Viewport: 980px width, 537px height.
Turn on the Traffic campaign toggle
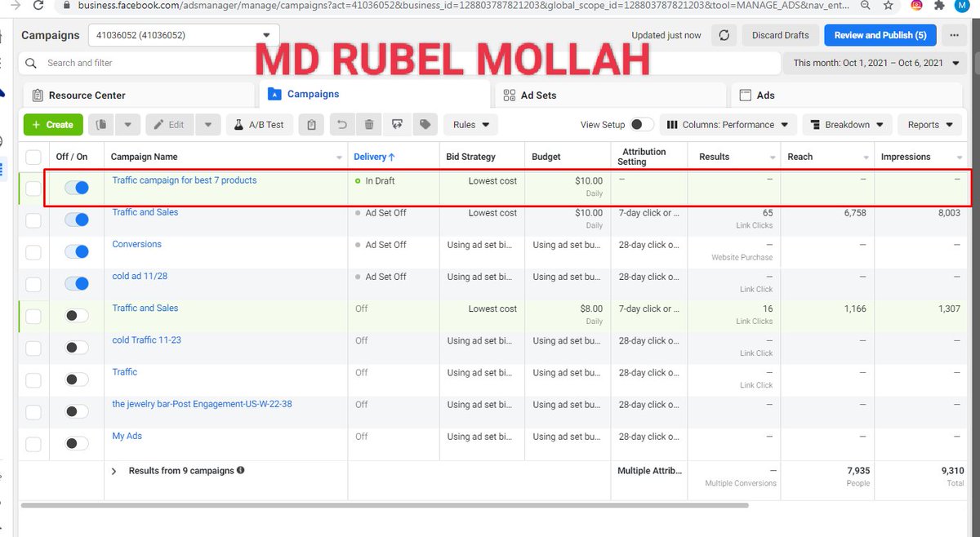coord(77,379)
